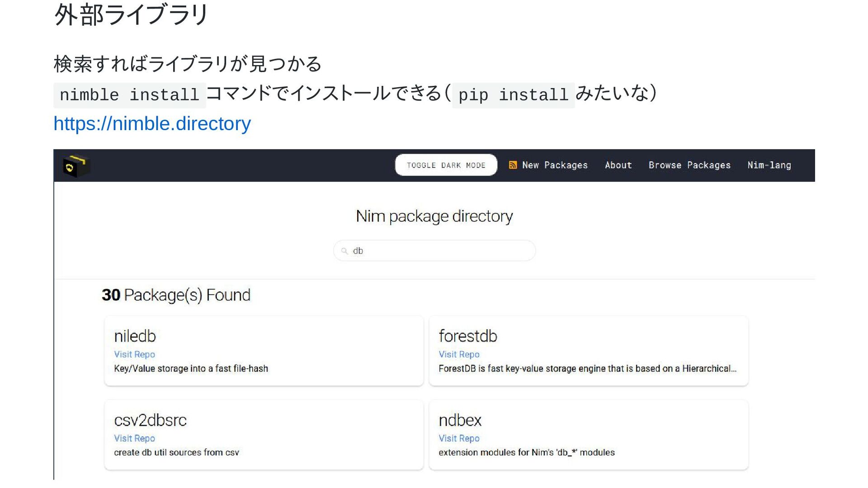
Task: Visit Repo for csv2dbsrc
Action: [134, 438]
